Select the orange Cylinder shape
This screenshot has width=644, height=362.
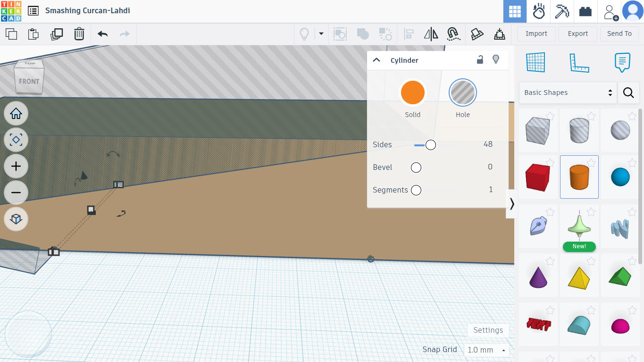(x=579, y=177)
